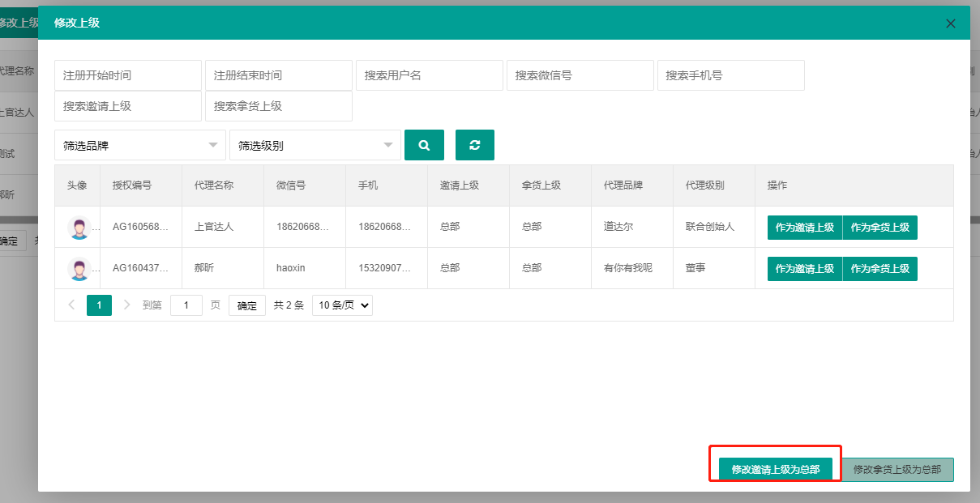This screenshot has width=980, height=503.
Task: Click avatar of agent 郝昕
Action: (x=79, y=269)
